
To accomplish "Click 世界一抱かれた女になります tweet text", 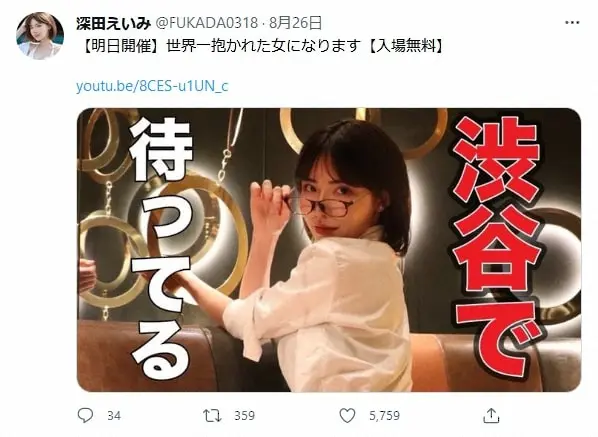I will coord(263,47).
